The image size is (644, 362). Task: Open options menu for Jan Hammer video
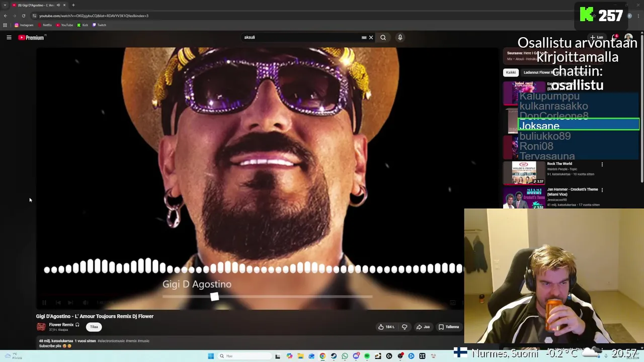pyautogui.click(x=602, y=190)
